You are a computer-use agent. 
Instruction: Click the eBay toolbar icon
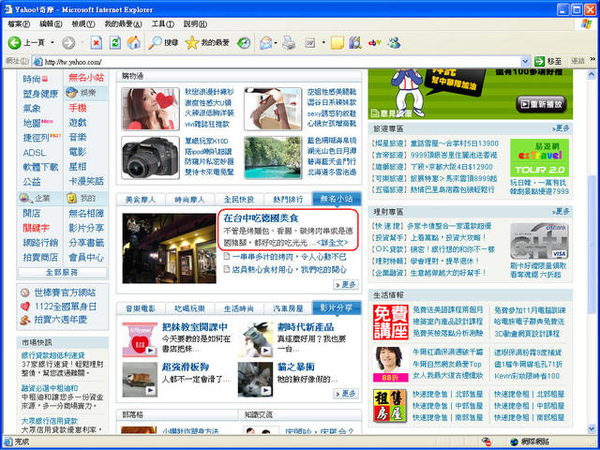click(374, 42)
